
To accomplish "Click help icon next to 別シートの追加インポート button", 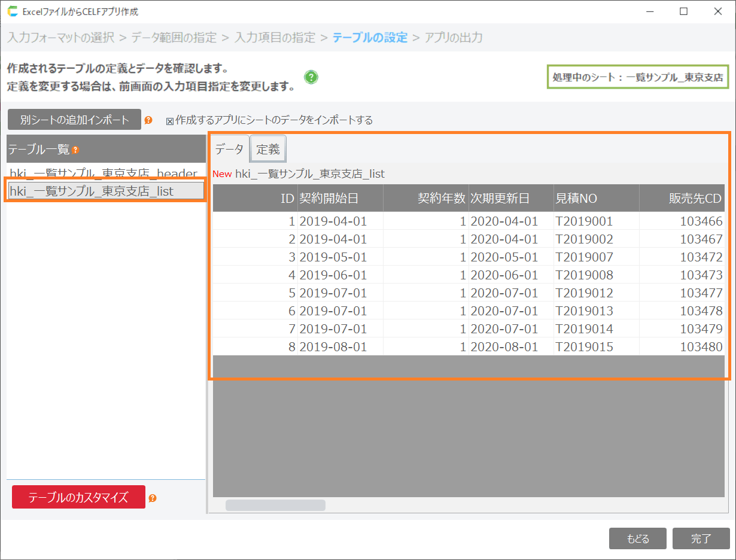I will click(148, 120).
